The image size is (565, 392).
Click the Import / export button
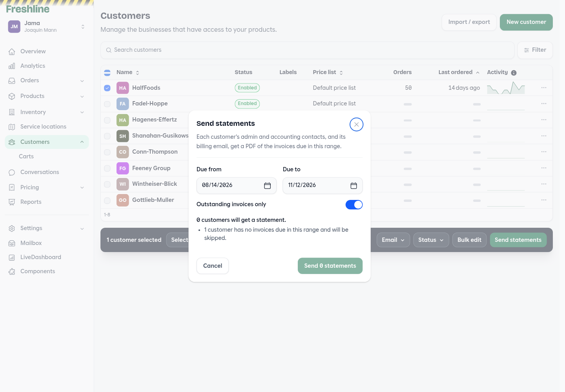click(469, 22)
